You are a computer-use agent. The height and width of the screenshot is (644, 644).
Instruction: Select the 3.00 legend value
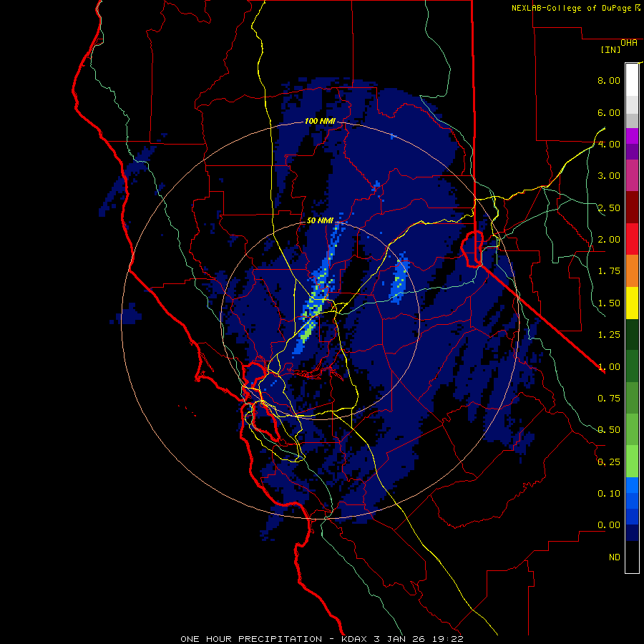point(609,176)
